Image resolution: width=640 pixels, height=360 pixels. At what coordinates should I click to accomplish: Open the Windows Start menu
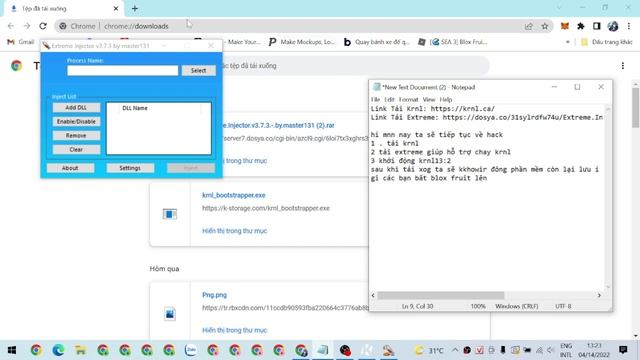12,350
